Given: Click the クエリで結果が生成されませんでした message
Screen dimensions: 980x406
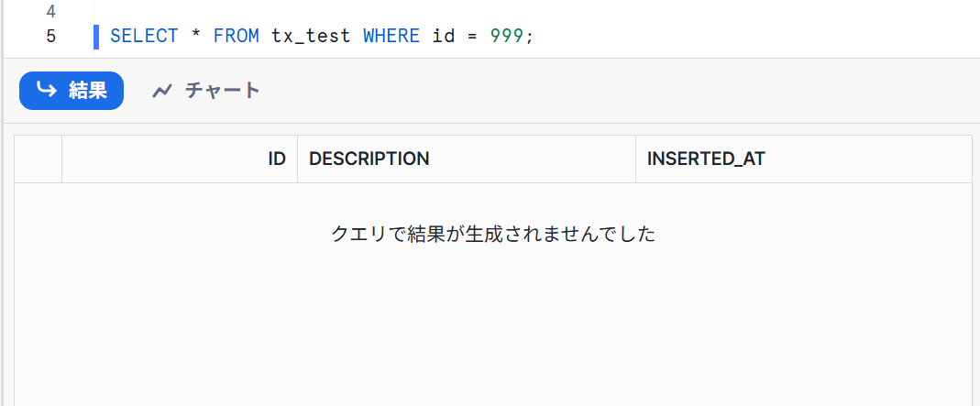Looking at the screenshot, I should tap(493, 234).
